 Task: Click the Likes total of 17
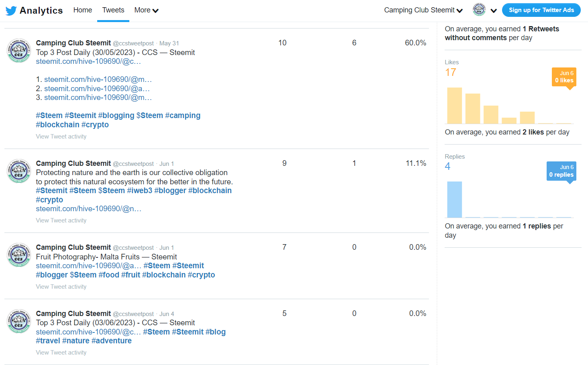[451, 72]
